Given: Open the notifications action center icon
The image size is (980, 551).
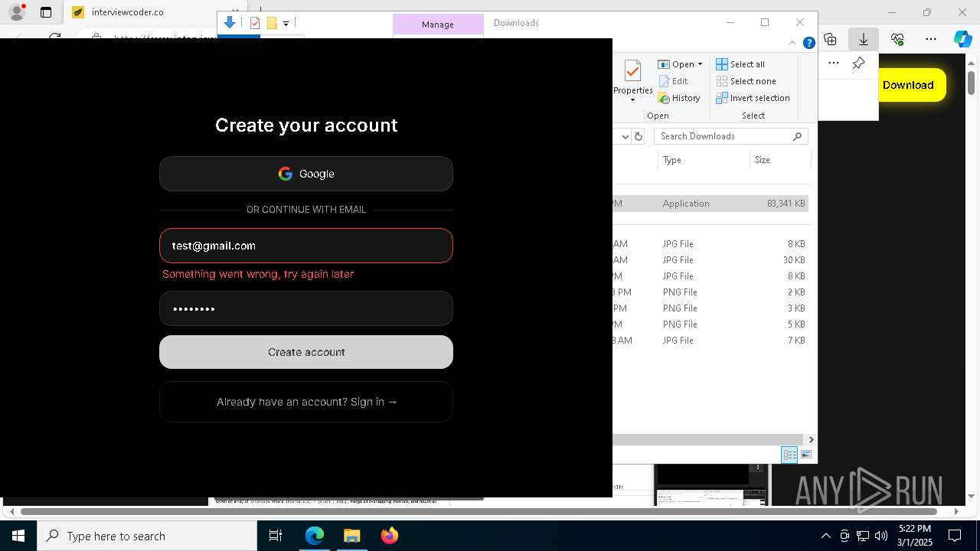Looking at the screenshot, I should tap(955, 536).
